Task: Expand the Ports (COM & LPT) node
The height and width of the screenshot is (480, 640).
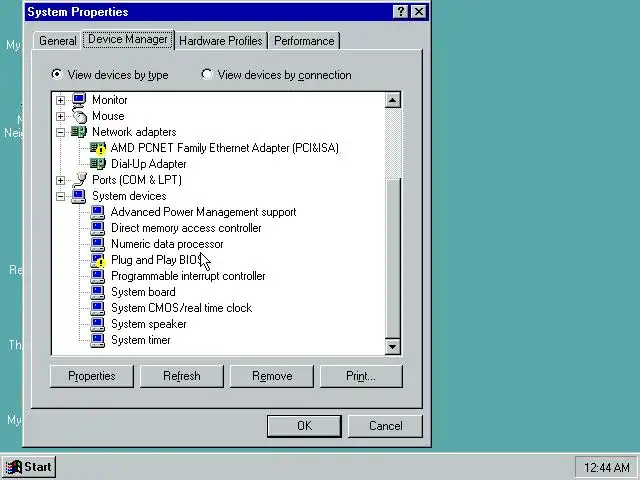Action: [60, 180]
